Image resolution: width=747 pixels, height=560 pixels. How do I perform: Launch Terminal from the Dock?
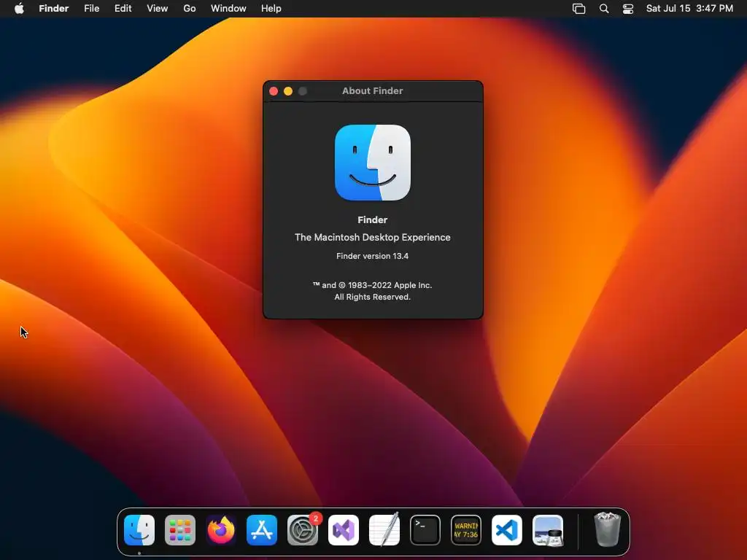click(x=425, y=530)
